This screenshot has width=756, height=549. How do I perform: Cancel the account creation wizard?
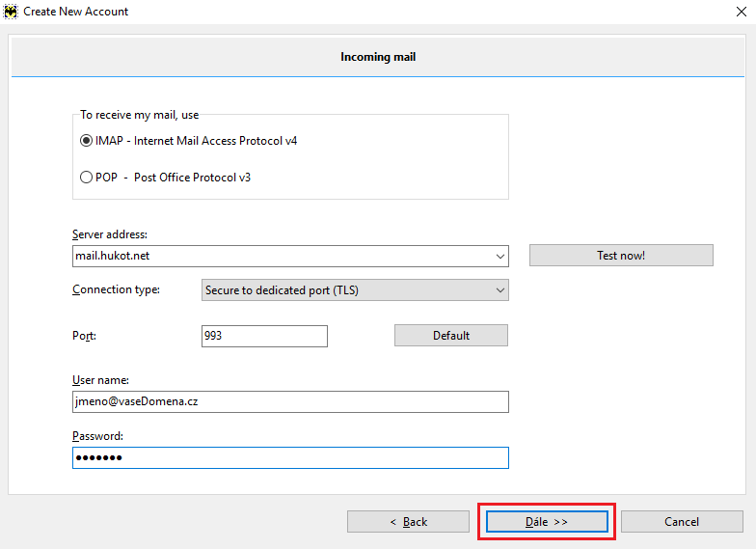[x=682, y=522]
